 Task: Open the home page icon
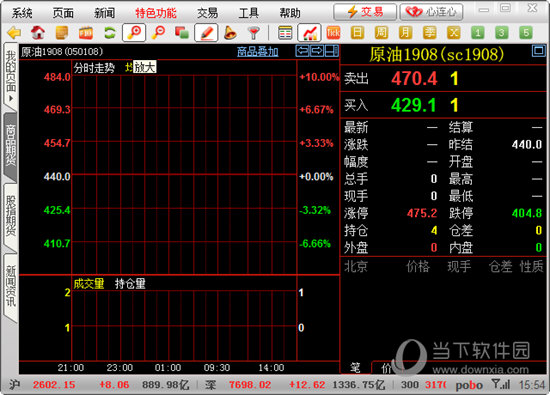tap(38, 33)
